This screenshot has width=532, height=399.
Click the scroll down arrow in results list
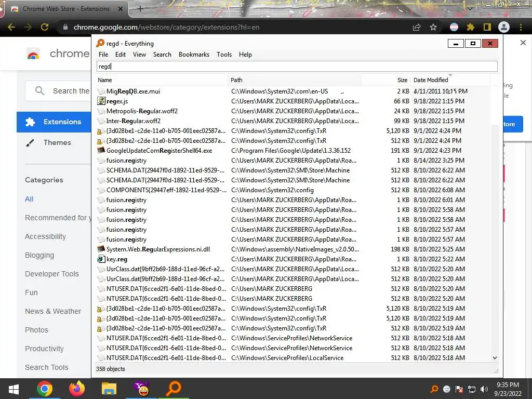click(495, 357)
